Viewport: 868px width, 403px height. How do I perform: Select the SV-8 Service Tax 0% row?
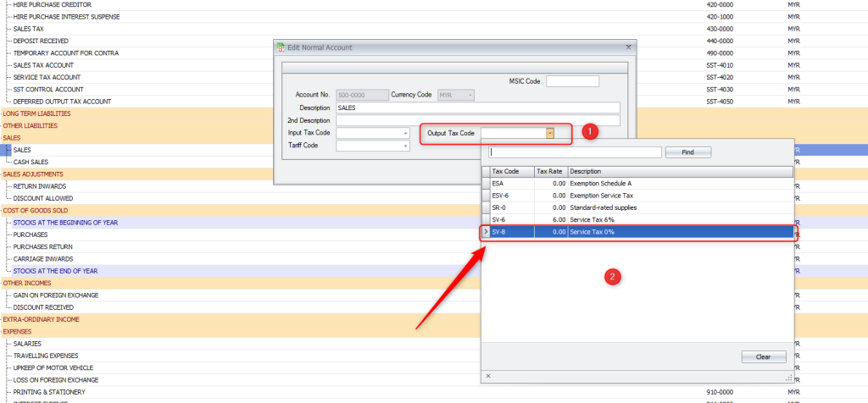[x=636, y=232]
